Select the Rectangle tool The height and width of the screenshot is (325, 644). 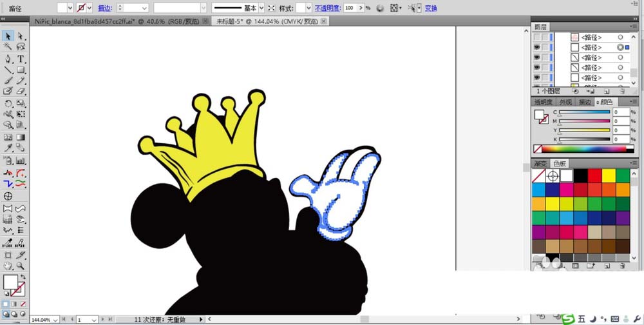point(21,70)
